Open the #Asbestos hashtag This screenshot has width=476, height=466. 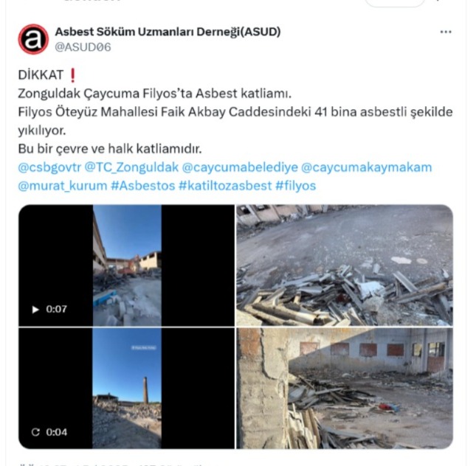[143, 186]
